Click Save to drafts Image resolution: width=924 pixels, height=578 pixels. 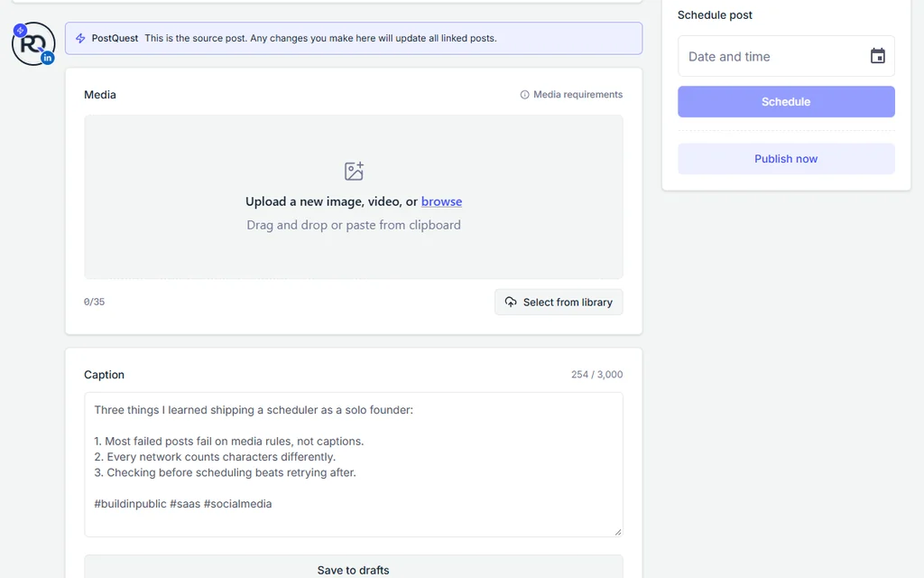pos(354,570)
